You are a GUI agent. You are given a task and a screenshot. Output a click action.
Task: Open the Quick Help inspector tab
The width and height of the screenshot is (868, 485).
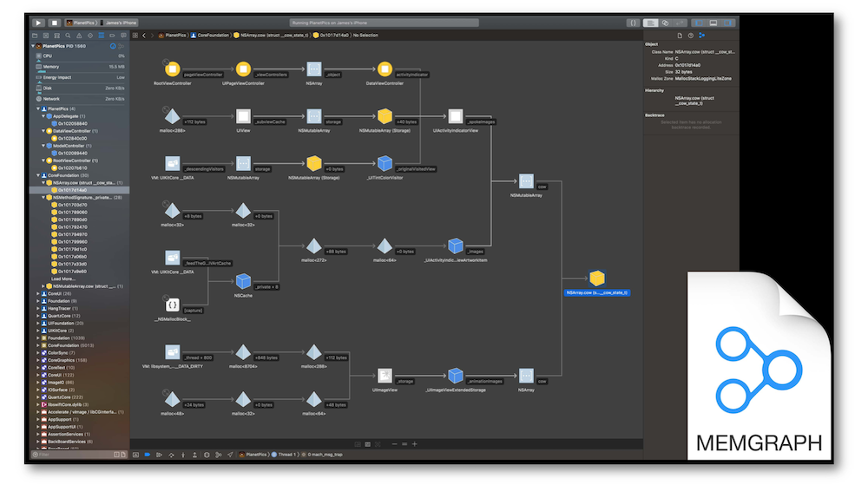(691, 36)
